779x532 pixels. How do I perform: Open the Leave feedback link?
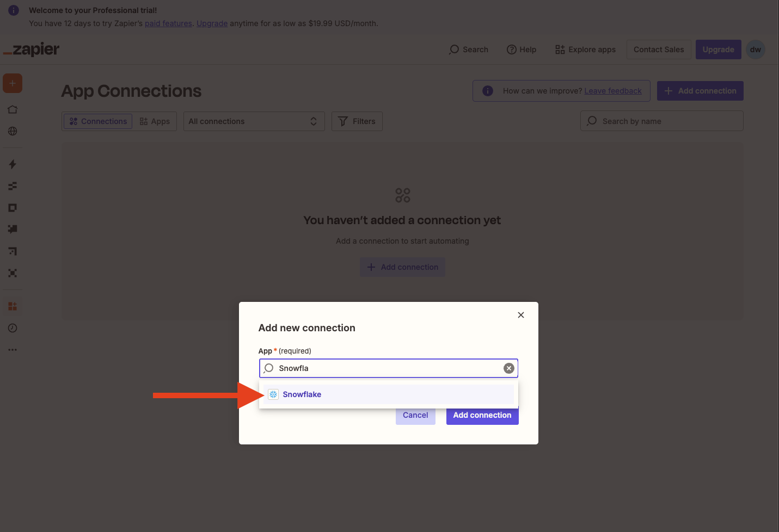click(x=613, y=91)
